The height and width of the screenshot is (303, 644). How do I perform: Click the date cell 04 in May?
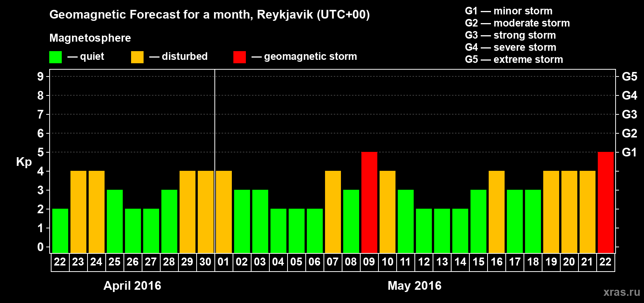278,262
